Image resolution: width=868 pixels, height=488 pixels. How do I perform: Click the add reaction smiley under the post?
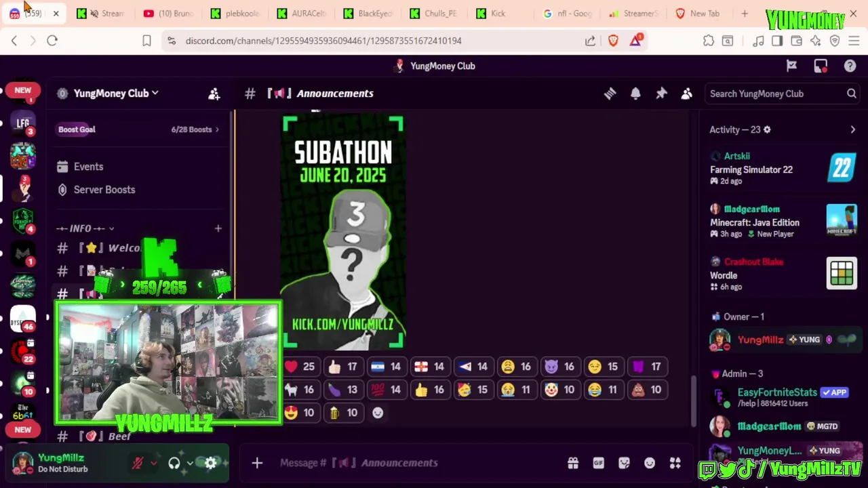click(378, 413)
